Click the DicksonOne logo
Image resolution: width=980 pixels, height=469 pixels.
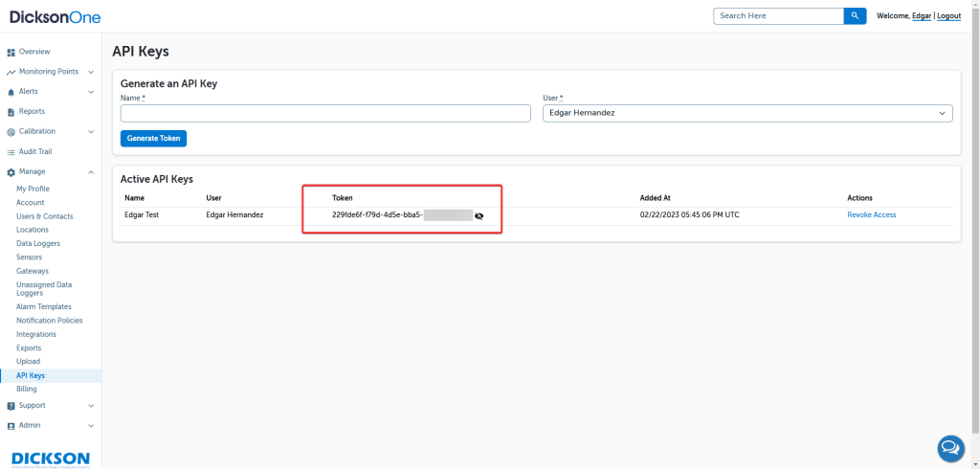55,17
